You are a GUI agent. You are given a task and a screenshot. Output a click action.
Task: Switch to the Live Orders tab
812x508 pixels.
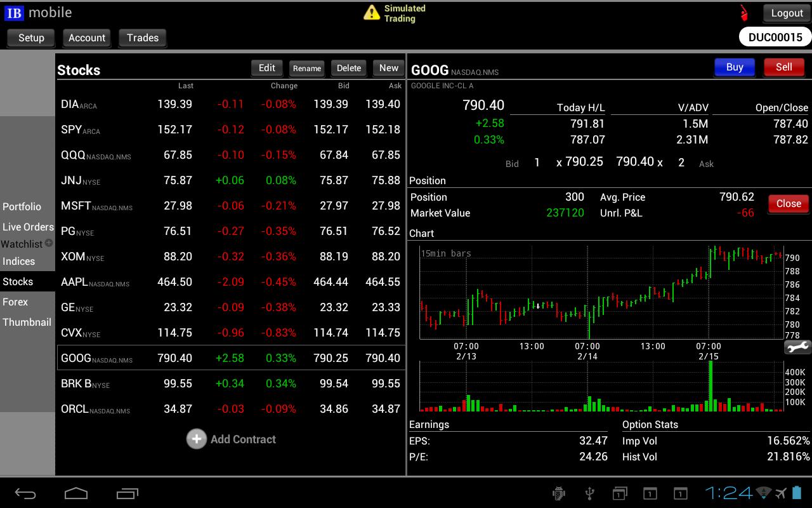point(28,227)
